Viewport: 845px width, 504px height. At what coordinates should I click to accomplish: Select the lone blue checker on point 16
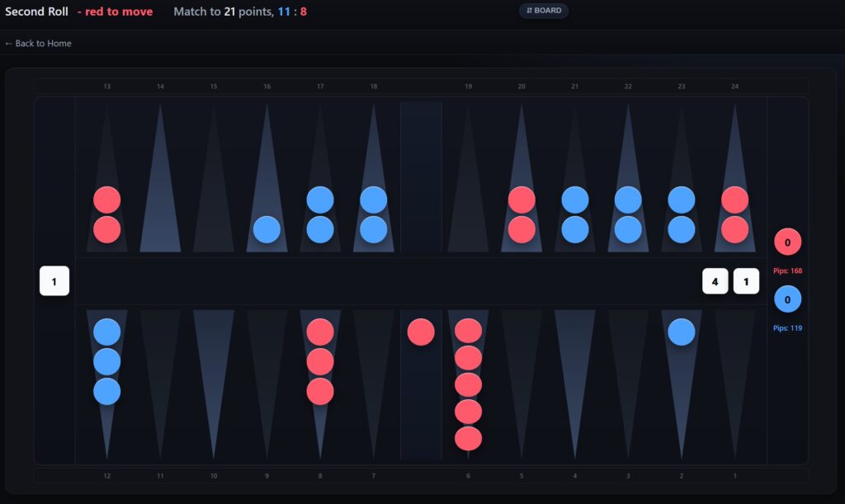pyautogui.click(x=267, y=229)
